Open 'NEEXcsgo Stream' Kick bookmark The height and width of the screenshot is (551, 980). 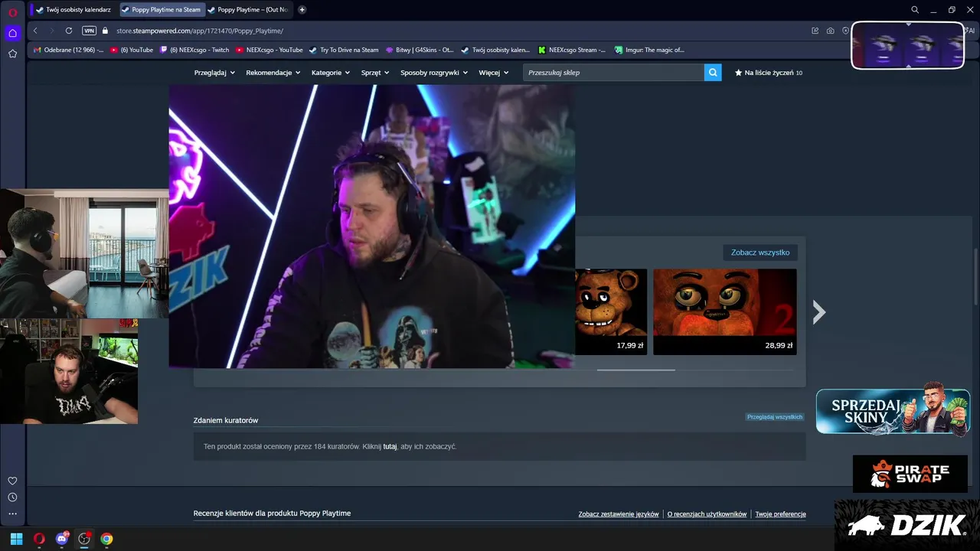572,50
